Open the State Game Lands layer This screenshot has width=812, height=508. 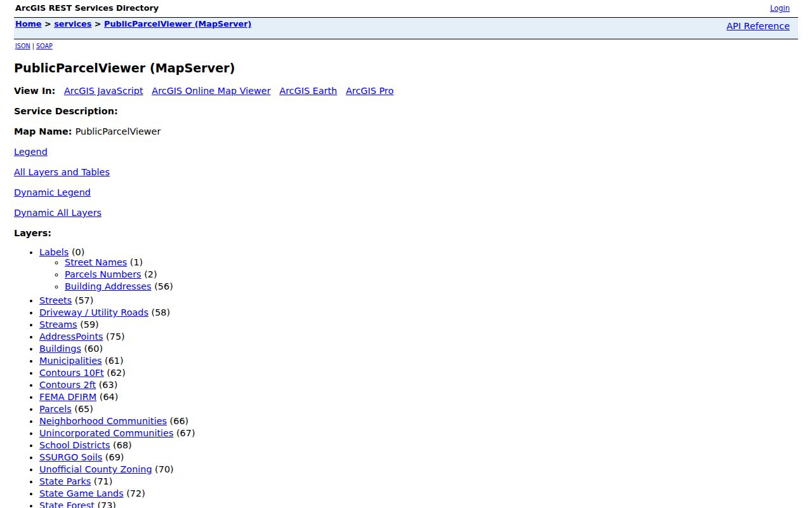pos(81,493)
